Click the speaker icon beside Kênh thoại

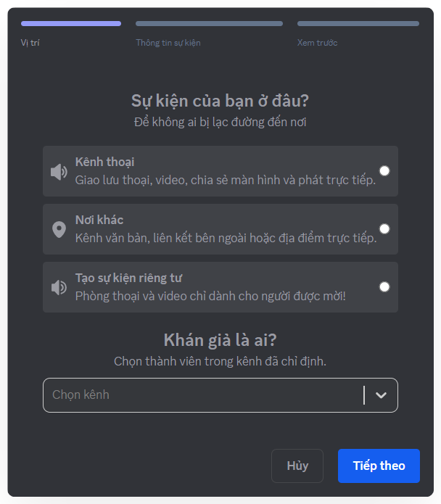coord(59,172)
